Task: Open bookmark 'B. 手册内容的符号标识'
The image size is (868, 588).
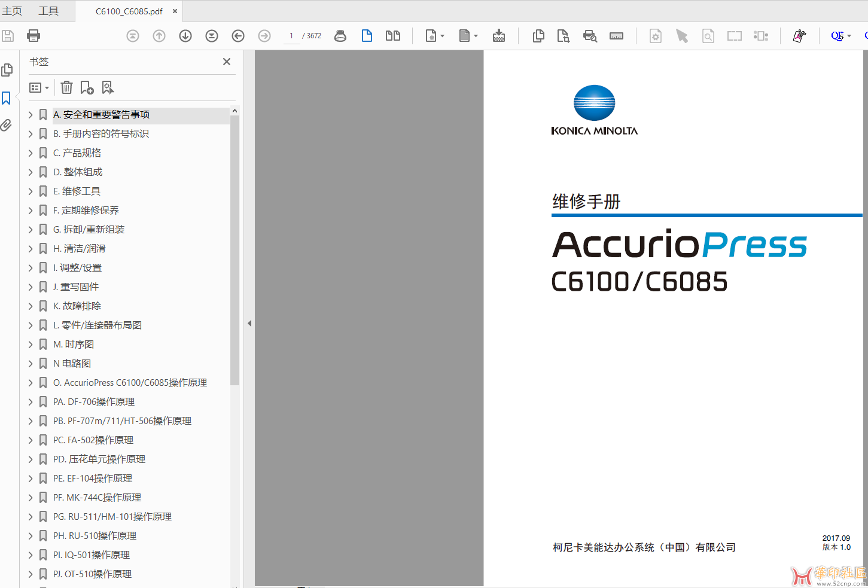Action: tap(101, 134)
